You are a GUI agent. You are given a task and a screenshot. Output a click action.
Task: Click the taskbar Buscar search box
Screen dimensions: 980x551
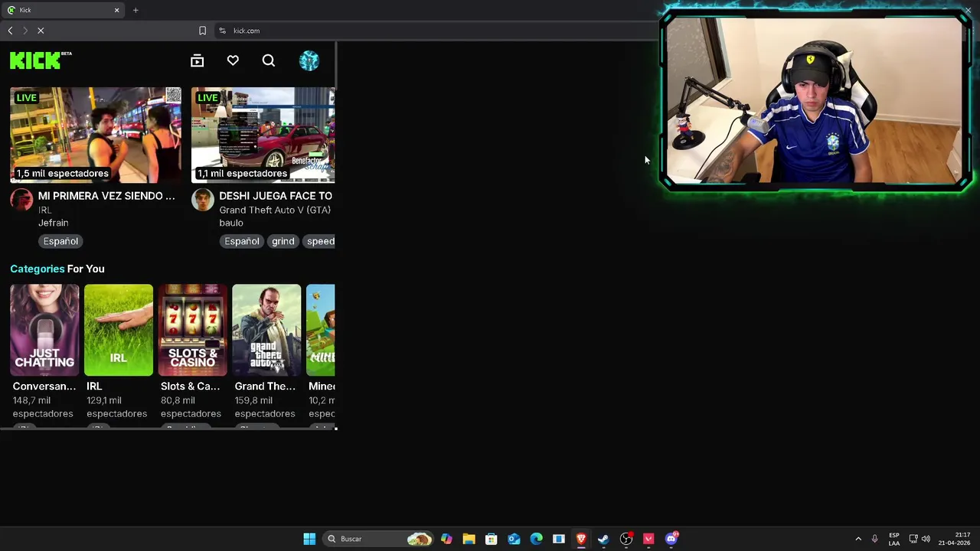pos(378,539)
